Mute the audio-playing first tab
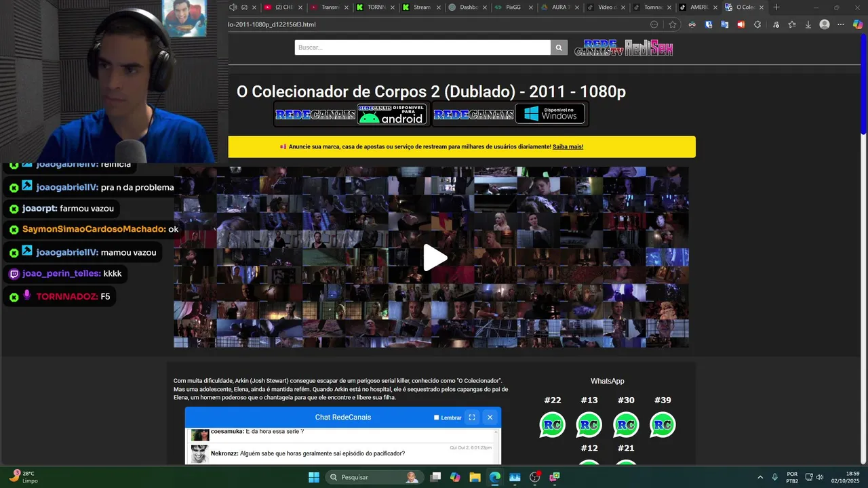The image size is (868, 488). 233,7
